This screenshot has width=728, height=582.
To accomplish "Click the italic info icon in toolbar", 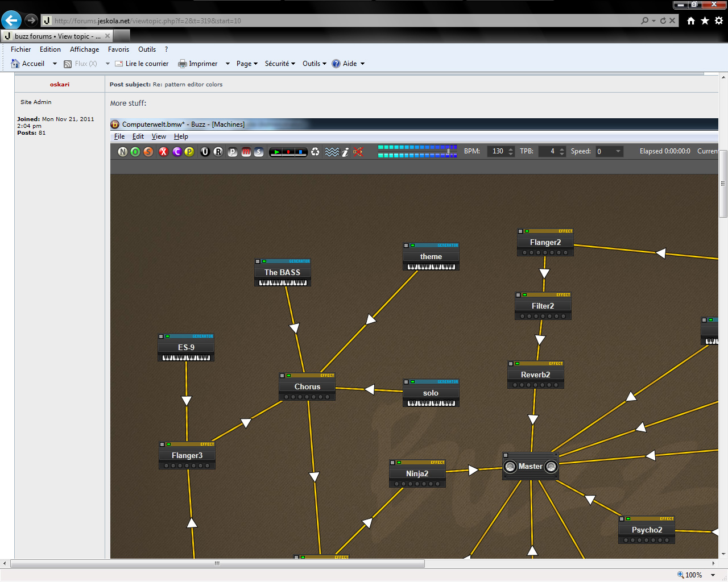I will tap(345, 152).
